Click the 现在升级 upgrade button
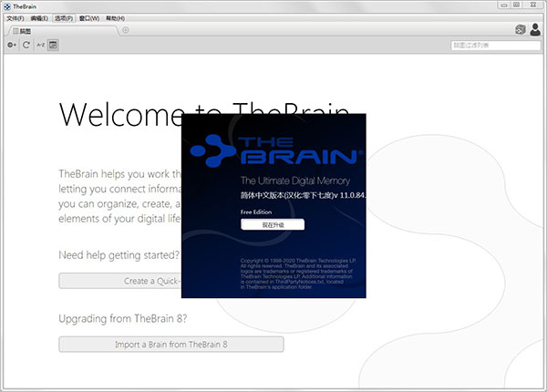Screen dimensions: 547x392 pyautogui.click(x=273, y=224)
